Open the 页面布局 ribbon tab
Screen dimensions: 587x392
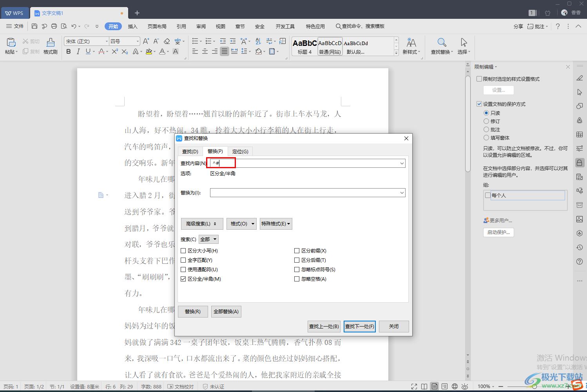pyautogui.click(x=157, y=26)
